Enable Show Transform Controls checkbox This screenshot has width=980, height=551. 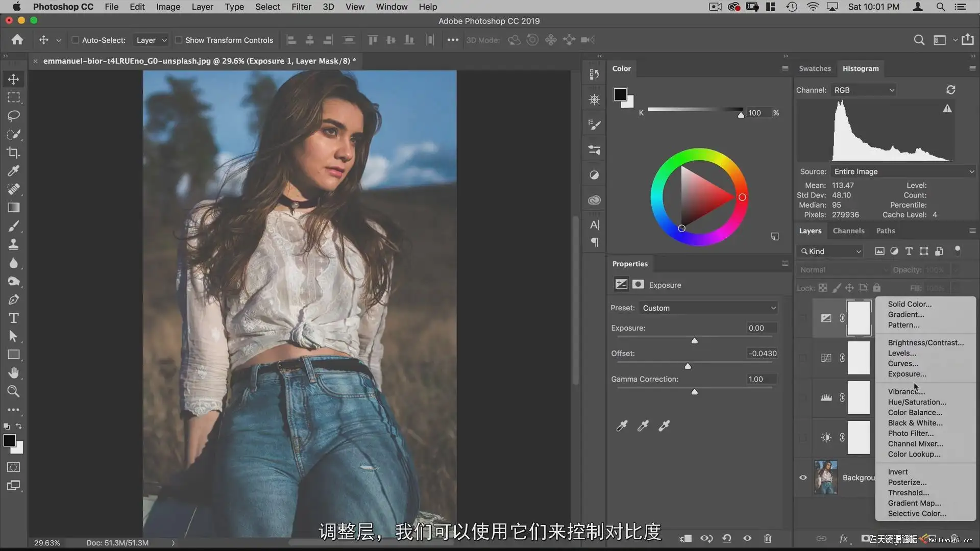[179, 40]
